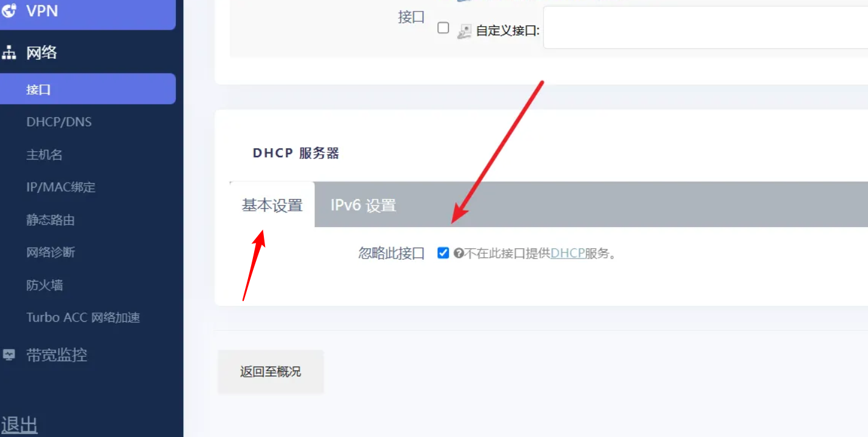Open the DHCP/DNS menu item
868x437 pixels.
coord(59,122)
